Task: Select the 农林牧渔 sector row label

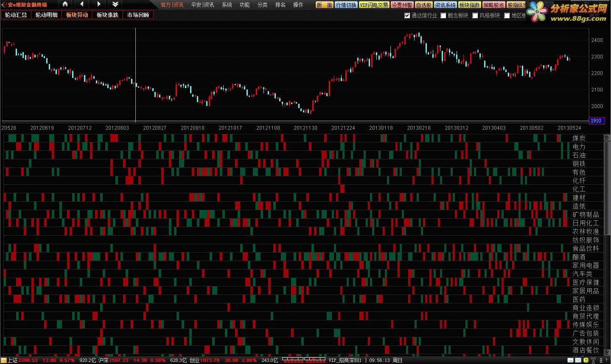Action: click(586, 231)
